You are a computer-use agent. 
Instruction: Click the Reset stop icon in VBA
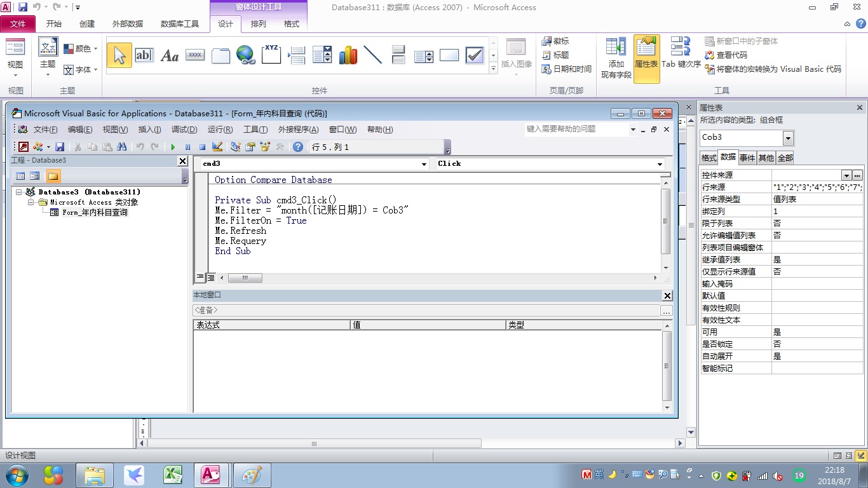pos(202,147)
